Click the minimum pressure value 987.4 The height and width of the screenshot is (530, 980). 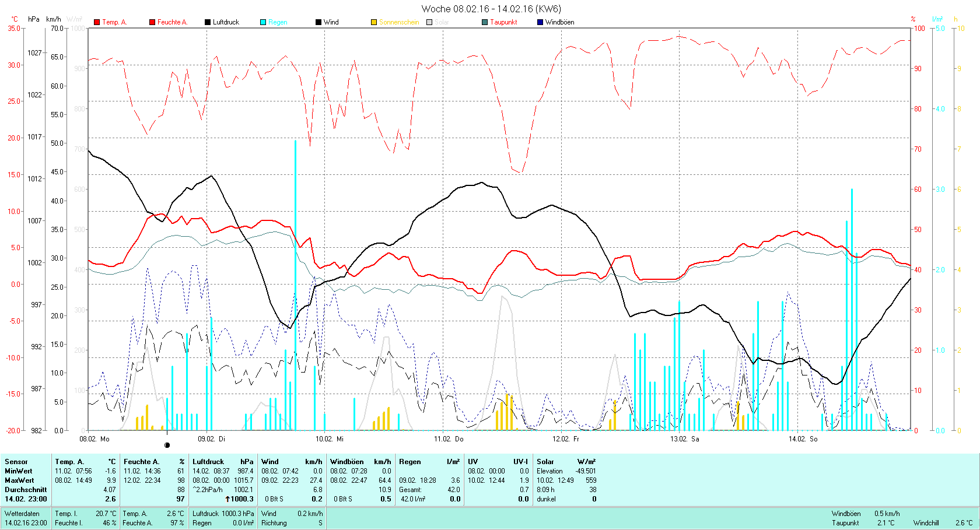[x=246, y=471]
